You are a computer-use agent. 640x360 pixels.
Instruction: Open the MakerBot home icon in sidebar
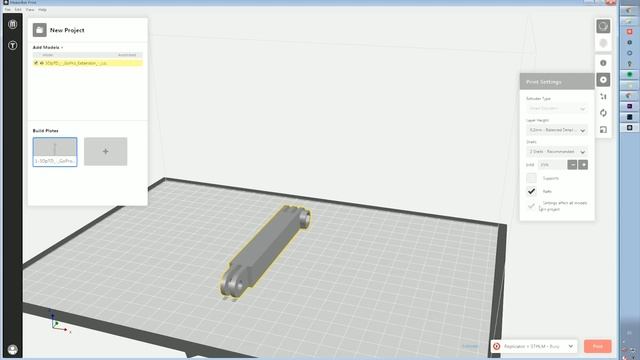(13, 24)
